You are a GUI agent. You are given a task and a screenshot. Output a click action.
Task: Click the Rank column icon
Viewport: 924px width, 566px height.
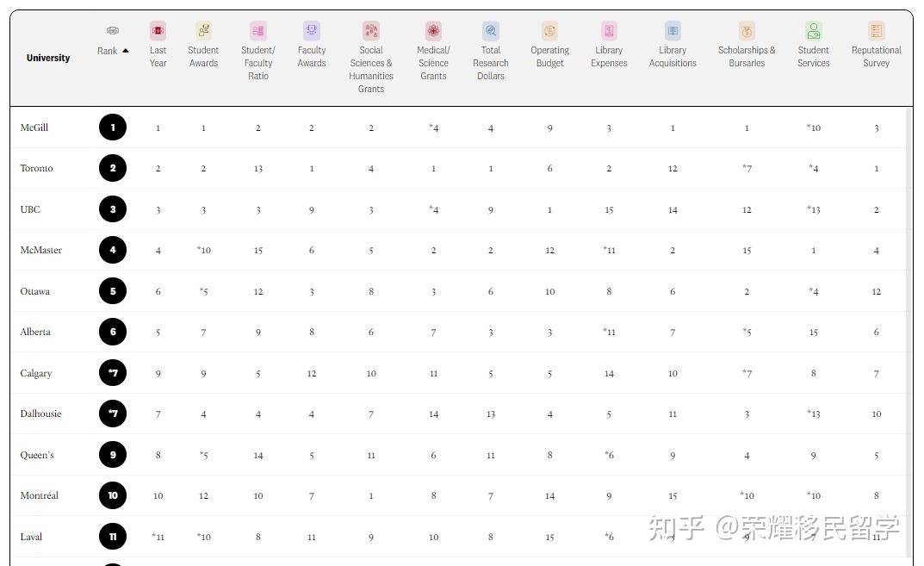tap(113, 30)
